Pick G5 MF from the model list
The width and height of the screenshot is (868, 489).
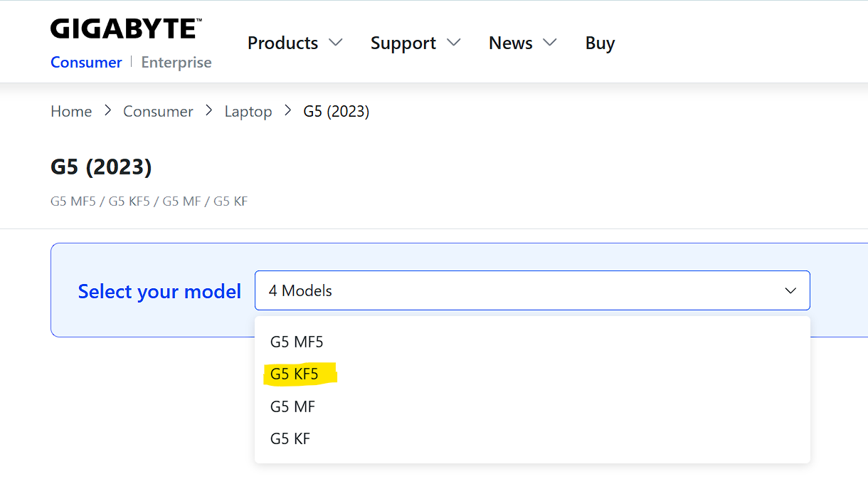(x=292, y=407)
